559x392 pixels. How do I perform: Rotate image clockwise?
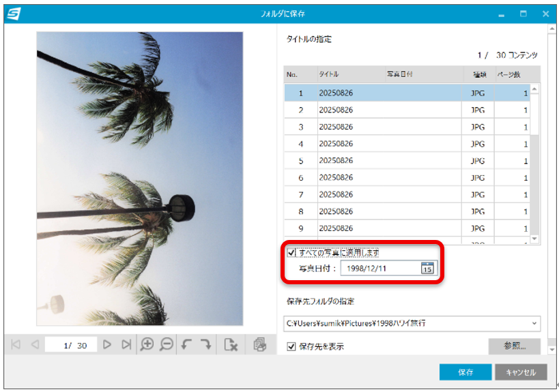coord(205,345)
